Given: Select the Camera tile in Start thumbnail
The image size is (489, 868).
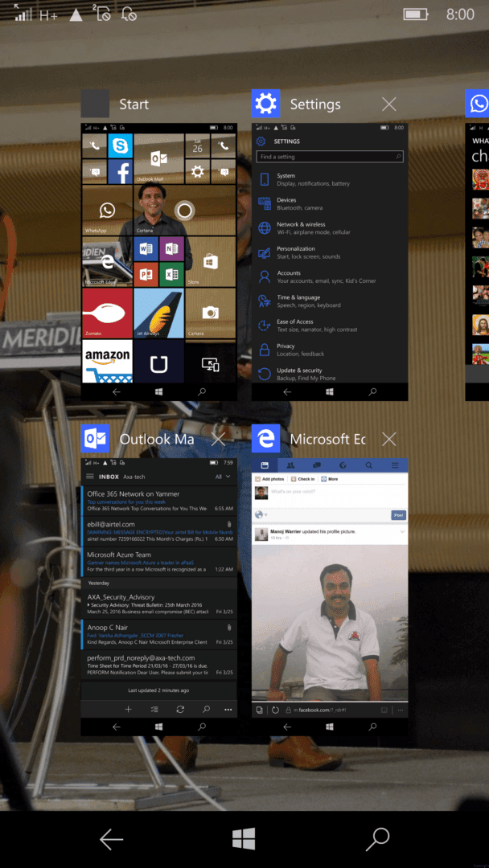Looking at the screenshot, I should [x=211, y=313].
